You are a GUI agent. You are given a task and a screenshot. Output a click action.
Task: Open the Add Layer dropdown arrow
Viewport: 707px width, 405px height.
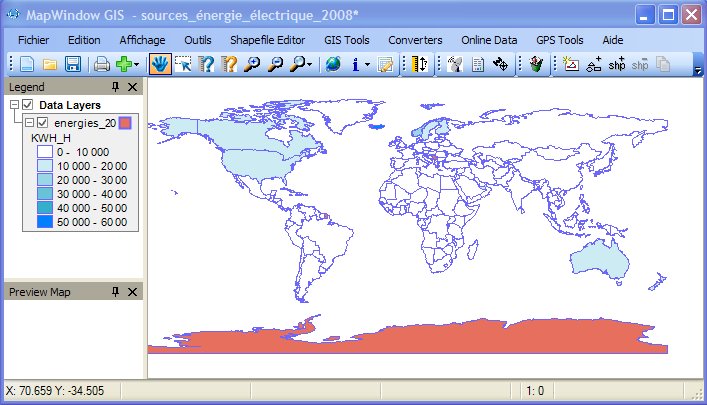point(137,65)
